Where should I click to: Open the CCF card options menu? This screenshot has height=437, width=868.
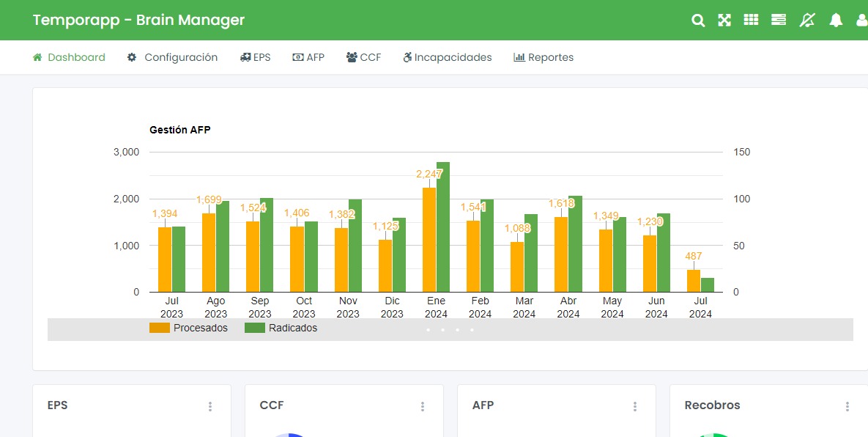[423, 406]
